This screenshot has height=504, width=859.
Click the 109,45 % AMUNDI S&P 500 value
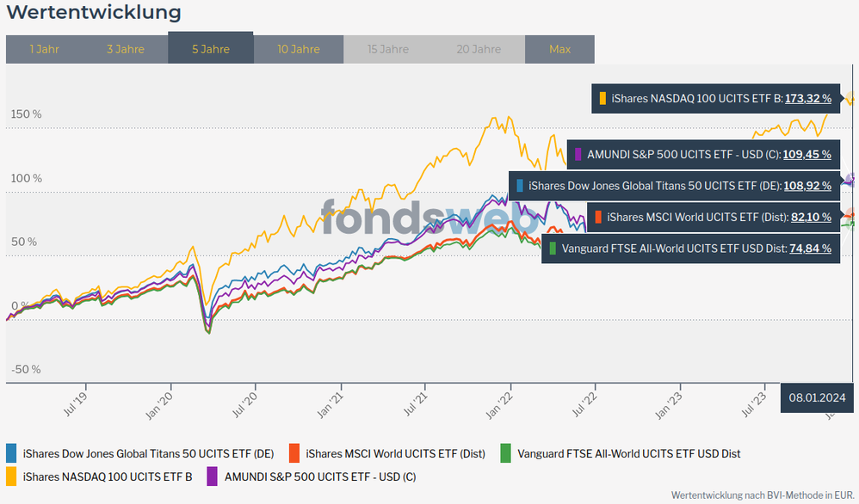(807, 155)
